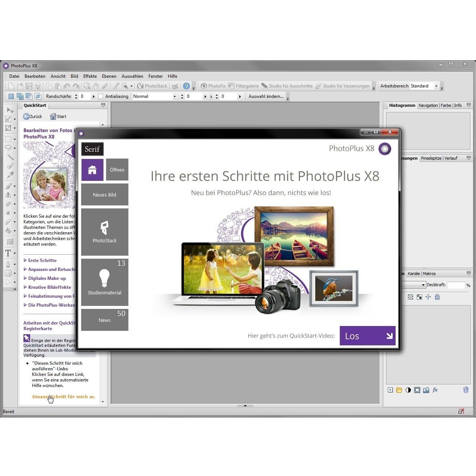Click the Undo arrow icon

click(67, 86)
